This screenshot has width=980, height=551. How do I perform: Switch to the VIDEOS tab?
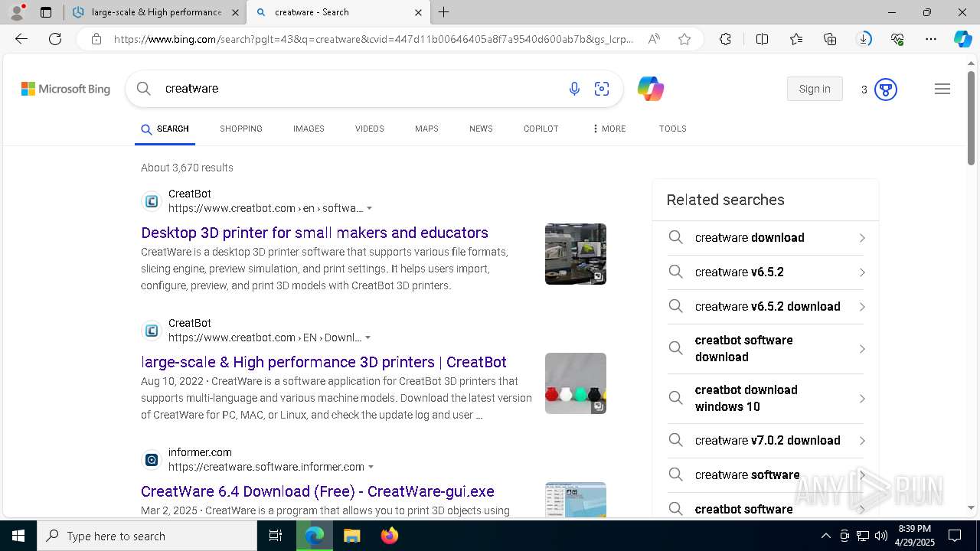[370, 129]
